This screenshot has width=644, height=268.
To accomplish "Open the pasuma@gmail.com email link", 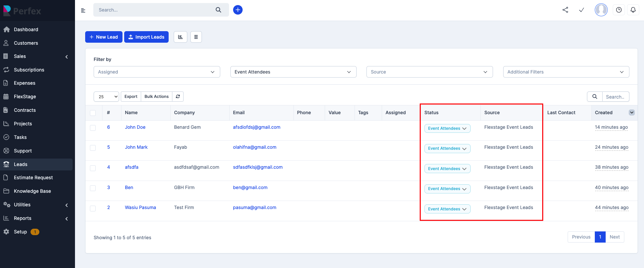I will (254, 207).
